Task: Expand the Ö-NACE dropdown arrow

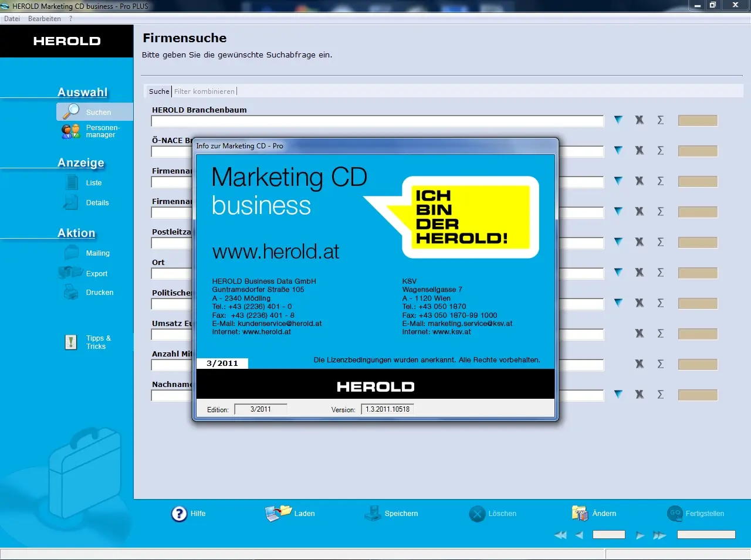Action: (618, 150)
